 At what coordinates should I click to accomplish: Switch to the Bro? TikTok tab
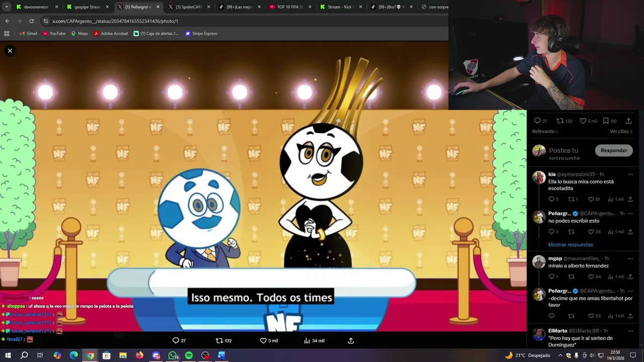coord(391,7)
